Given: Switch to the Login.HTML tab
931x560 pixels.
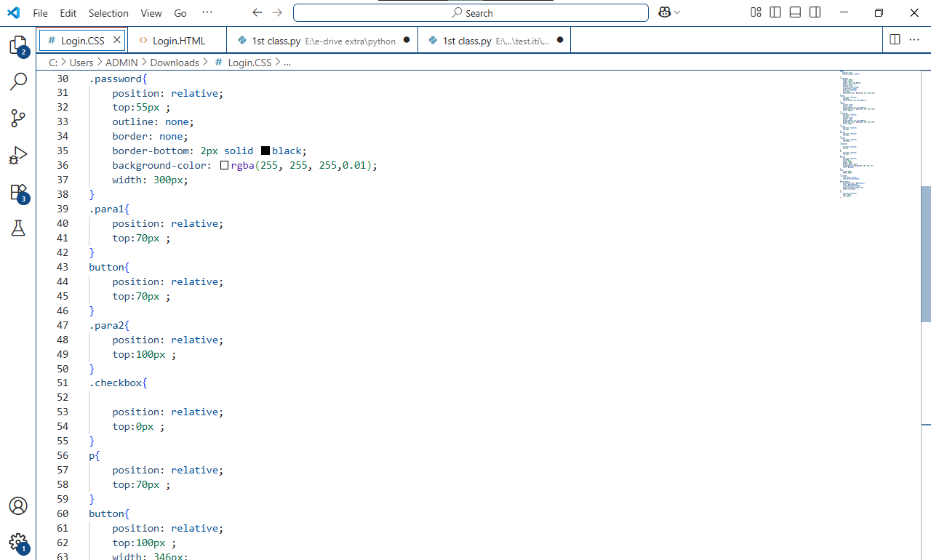Looking at the screenshot, I should (178, 41).
